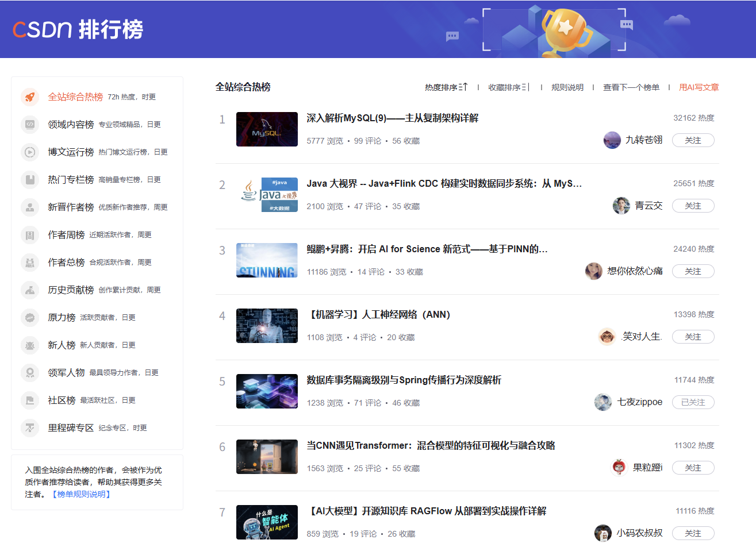Screen dimensions: 756x551
Task: Open 当CNN遇见Transformer article title
Action: [431, 445]
